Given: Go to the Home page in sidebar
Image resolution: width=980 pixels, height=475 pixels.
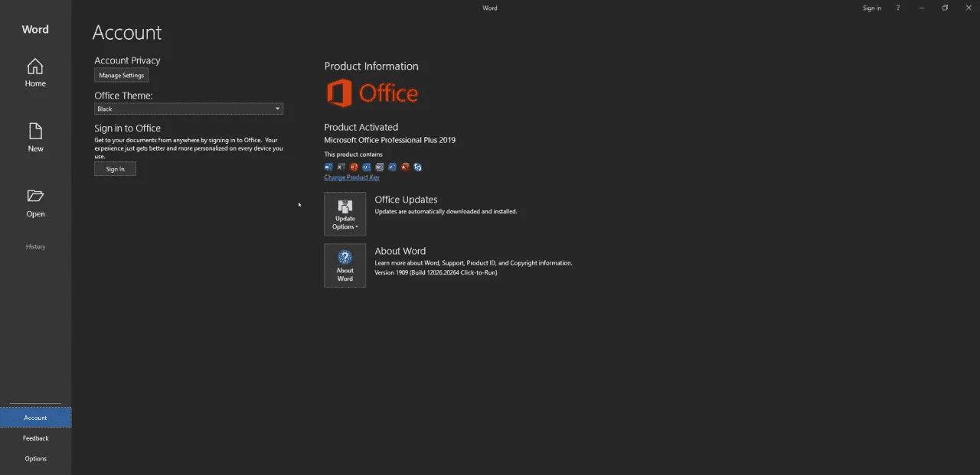Looking at the screenshot, I should coord(35,73).
